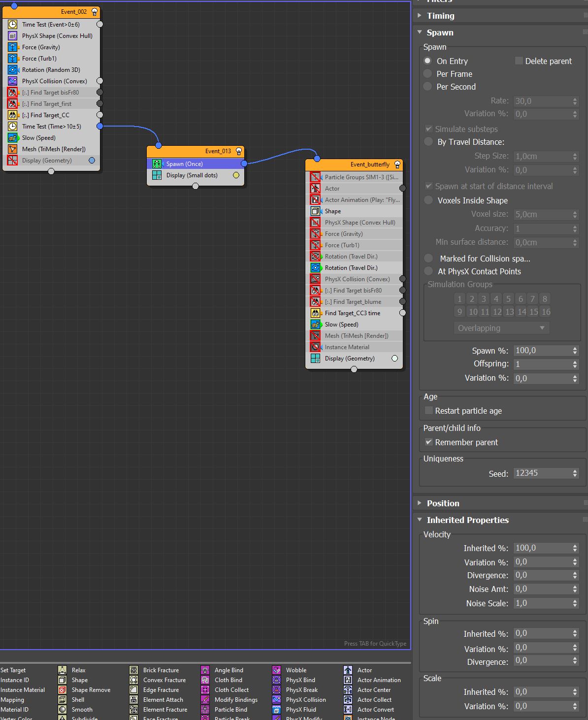Image resolution: width=588 pixels, height=720 pixels.
Task: Select the Rotation (Random 3D) operator row
Action: tap(51, 70)
